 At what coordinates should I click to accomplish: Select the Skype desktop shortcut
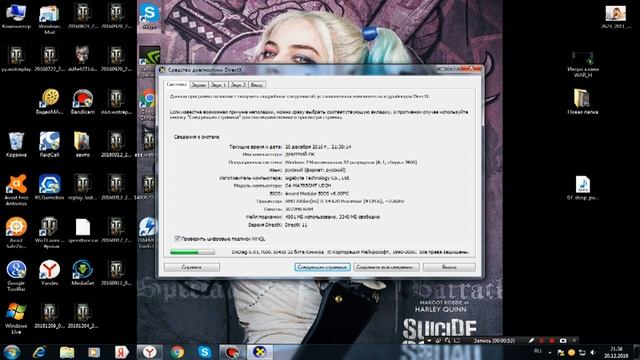pyautogui.click(x=149, y=16)
